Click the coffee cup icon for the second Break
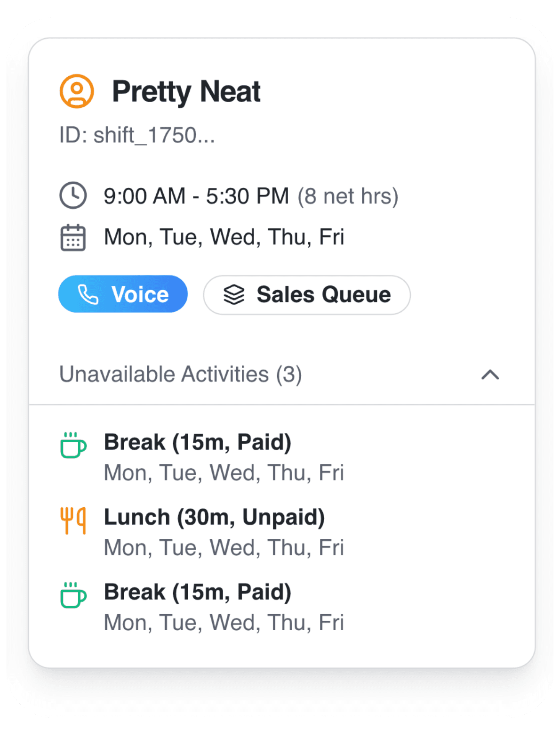Screen dimensions: 560x731 tap(73, 595)
